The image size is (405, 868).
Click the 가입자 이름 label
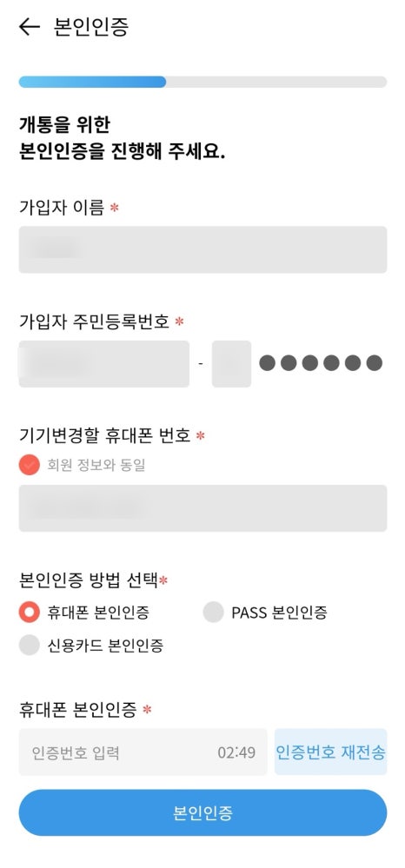click(62, 208)
